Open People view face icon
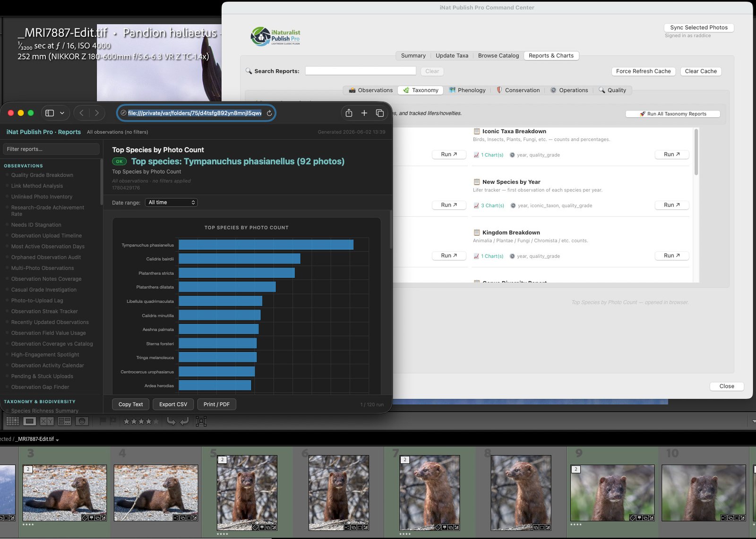The height and width of the screenshot is (539, 756). click(82, 421)
